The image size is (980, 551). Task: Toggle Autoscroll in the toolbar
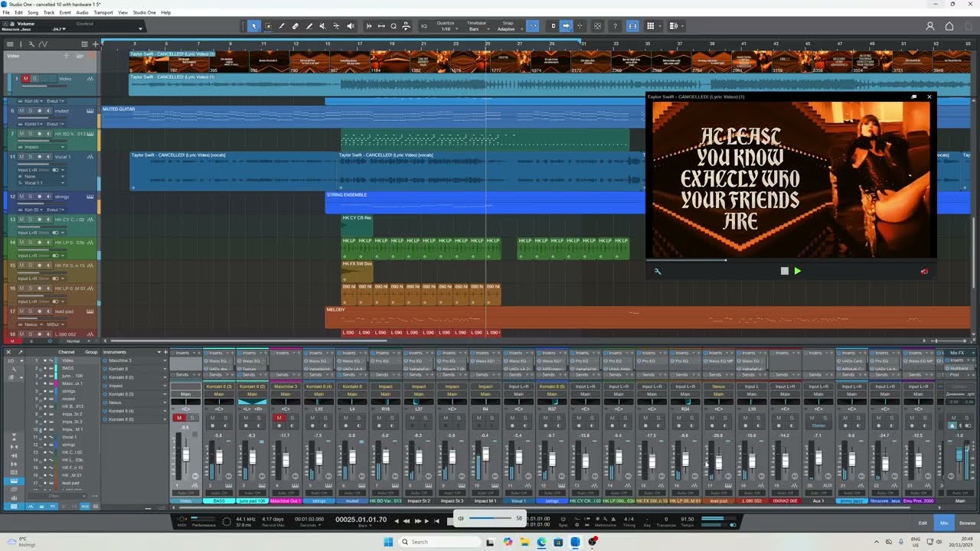pyautogui.click(x=566, y=26)
